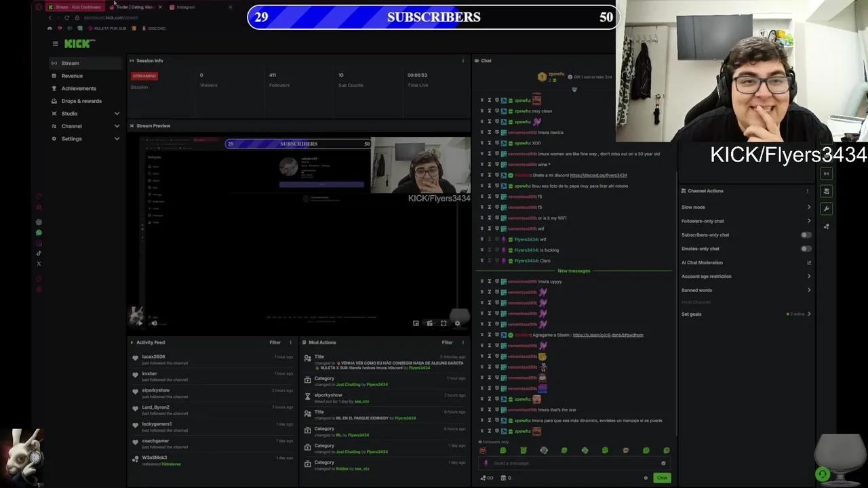Screen dimensions: 868x488
Task: Click the Send a message input
Action: 575,463
